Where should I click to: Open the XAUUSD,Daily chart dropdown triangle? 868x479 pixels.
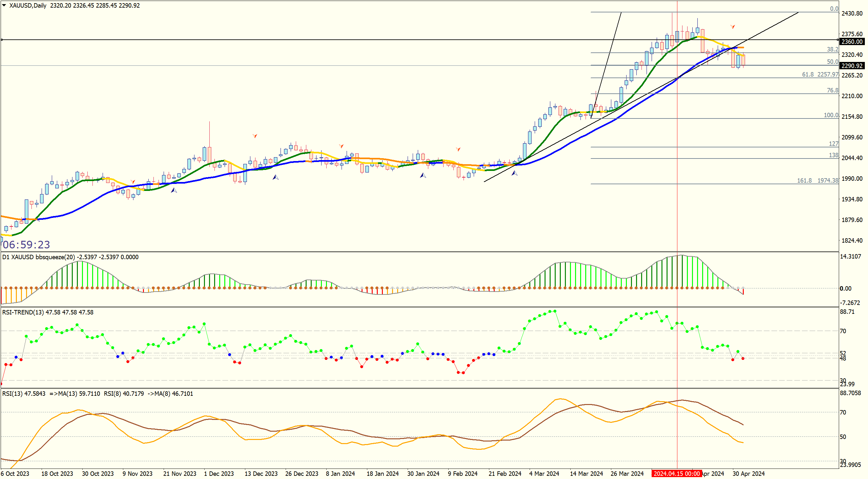tap(4, 5)
